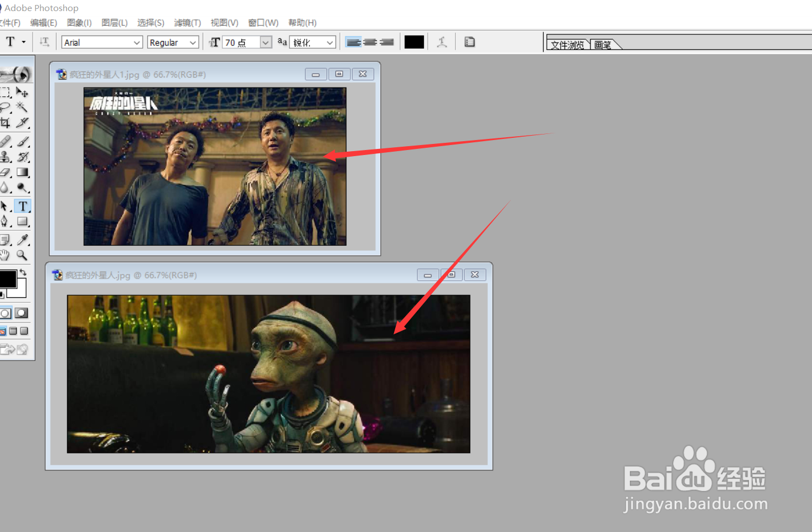Toggle Character and Paragraph palettes
The height and width of the screenshot is (532, 812).
tap(469, 42)
